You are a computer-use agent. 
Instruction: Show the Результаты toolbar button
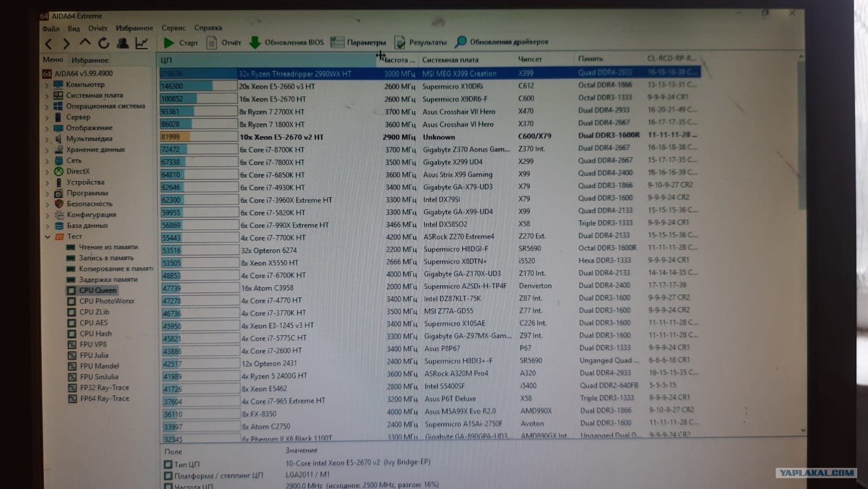pyautogui.click(x=420, y=42)
